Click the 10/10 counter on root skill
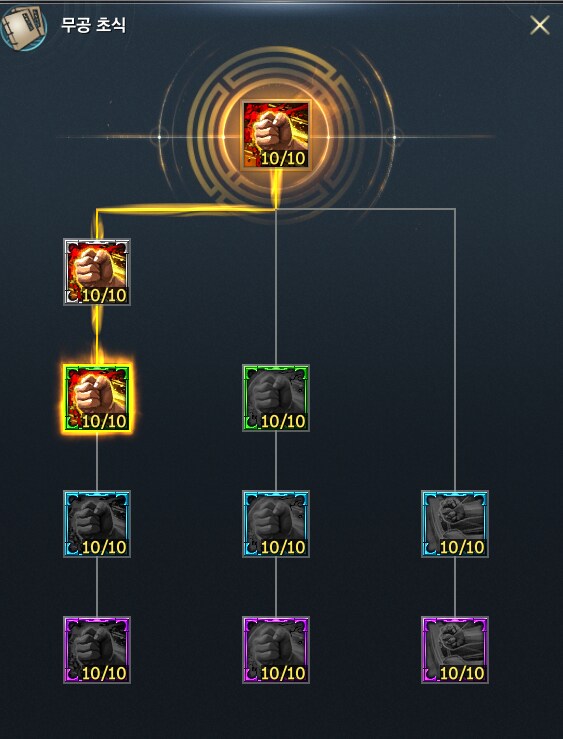Viewport: 563px width, 739px height. point(283,159)
